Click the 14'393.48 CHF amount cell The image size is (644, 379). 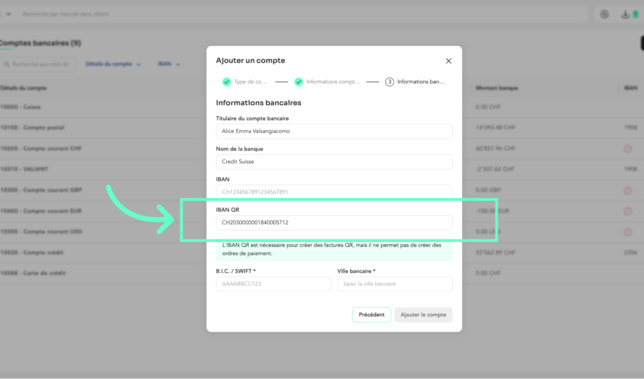pos(495,128)
